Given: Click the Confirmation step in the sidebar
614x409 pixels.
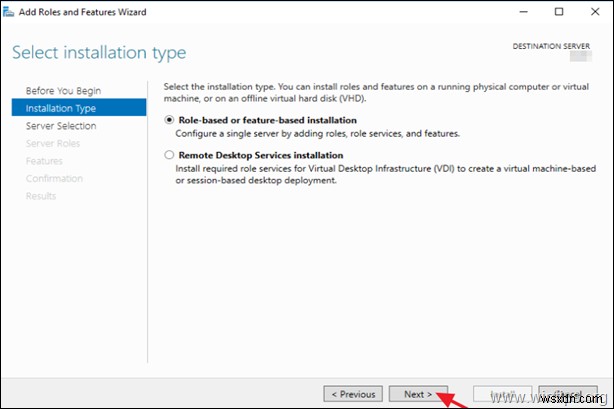Looking at the screenshot, I should (x=54, y=178).
